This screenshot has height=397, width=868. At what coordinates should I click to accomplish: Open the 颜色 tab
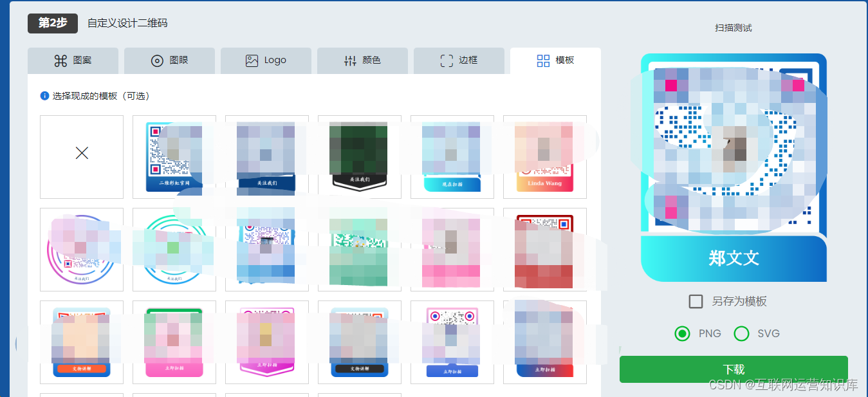pyautogui.click(x=362, y=60)
